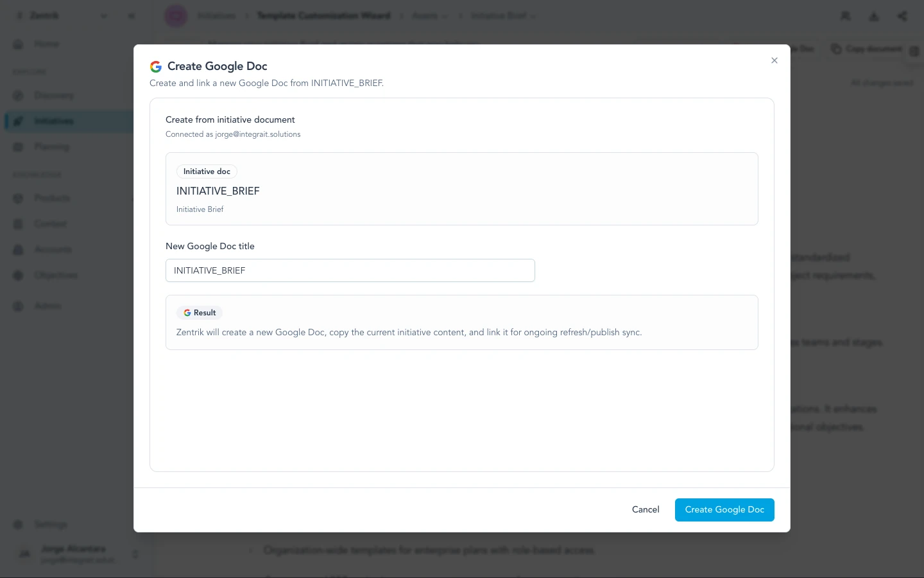Click the Google icon in the Result badge
This screenshot has height=578, width=924.
coord(187,313)
